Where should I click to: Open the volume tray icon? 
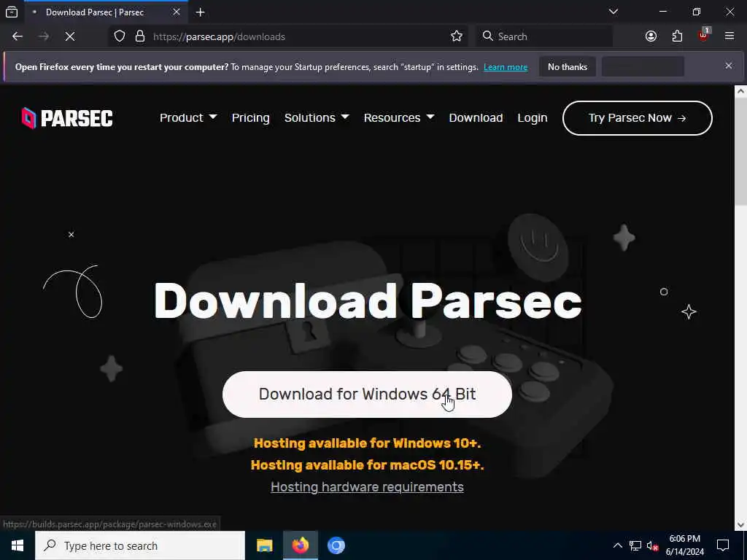(653, 545)
